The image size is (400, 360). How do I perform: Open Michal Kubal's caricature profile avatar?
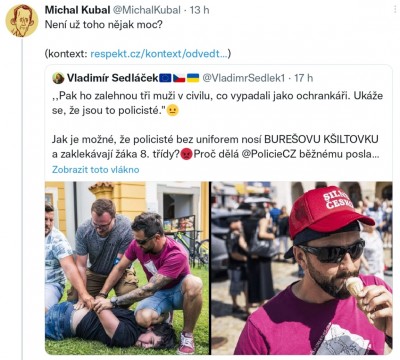click(22, 20)
